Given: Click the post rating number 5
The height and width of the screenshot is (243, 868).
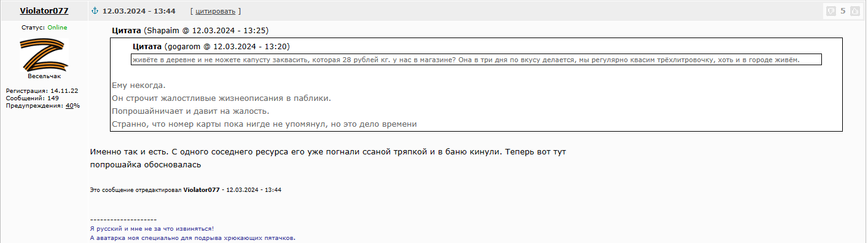Looking at the screenshot, I should pyautogui.click(x=843, y=11).
